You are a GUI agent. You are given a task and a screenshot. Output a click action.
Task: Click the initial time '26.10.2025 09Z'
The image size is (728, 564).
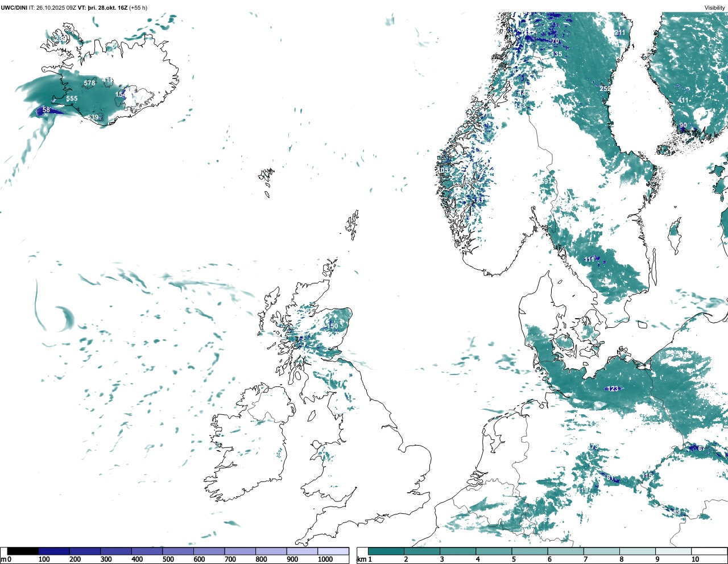point(56,8)
